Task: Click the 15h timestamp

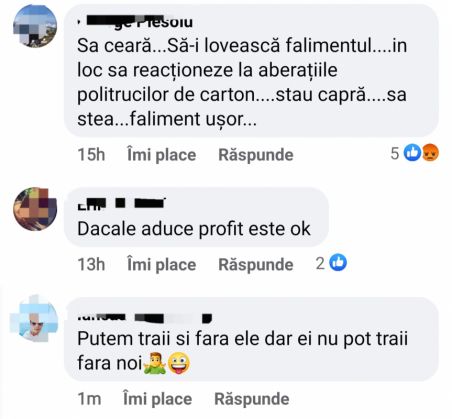Action: click(x=91, y=155)
